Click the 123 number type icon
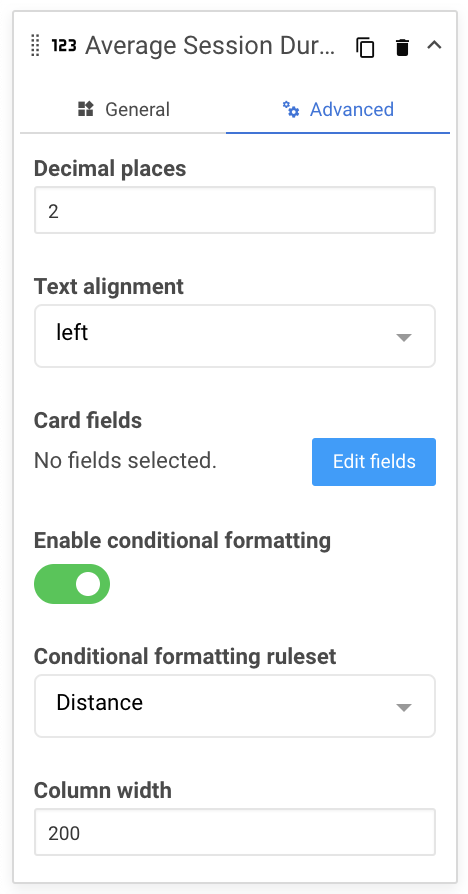Viewport: 468px width, 894px height. pyautogui.click(x=64, y=46)
